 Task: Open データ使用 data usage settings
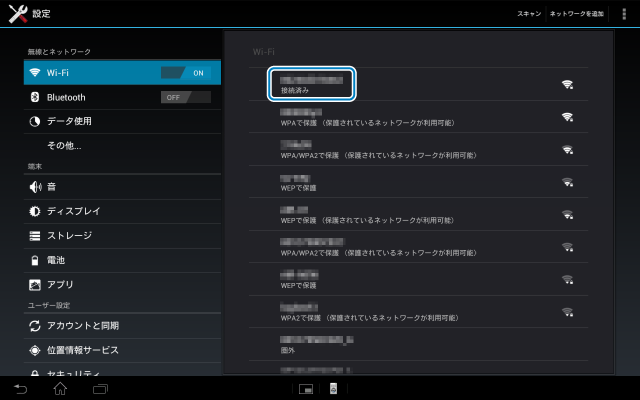pos(69,121)
